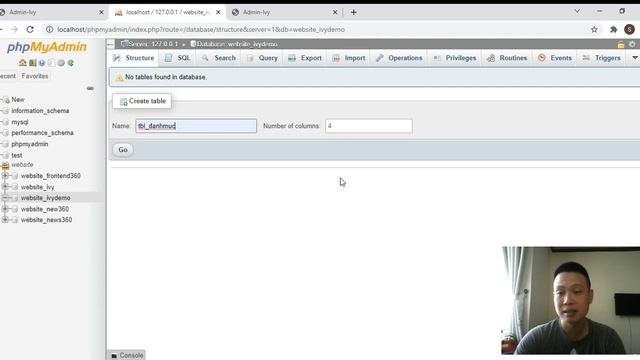Image resolution: width=640 pixels, height=360 pixels.
Task: Click database icon next to mysql
Action: pos(5,122)
